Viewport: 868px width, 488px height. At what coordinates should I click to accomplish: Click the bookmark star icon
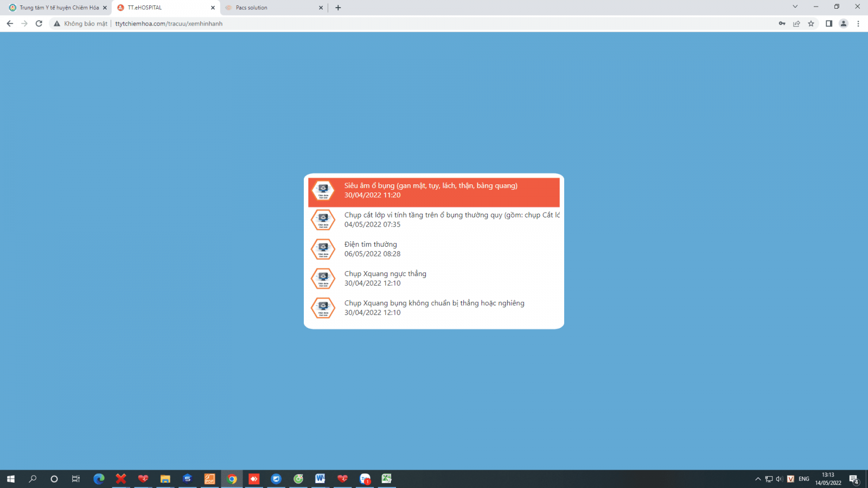point(811,24)
